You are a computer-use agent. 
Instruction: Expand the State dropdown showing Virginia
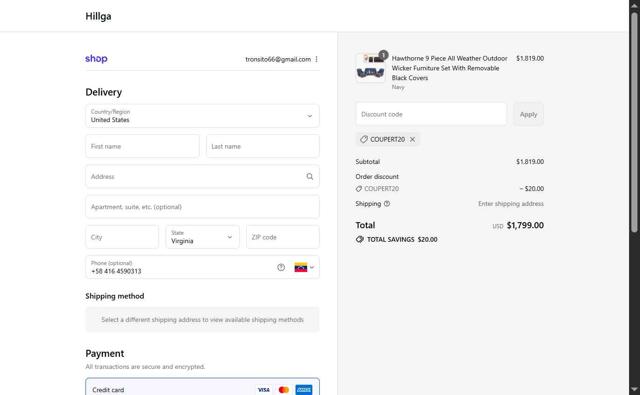tap(202, 237)
